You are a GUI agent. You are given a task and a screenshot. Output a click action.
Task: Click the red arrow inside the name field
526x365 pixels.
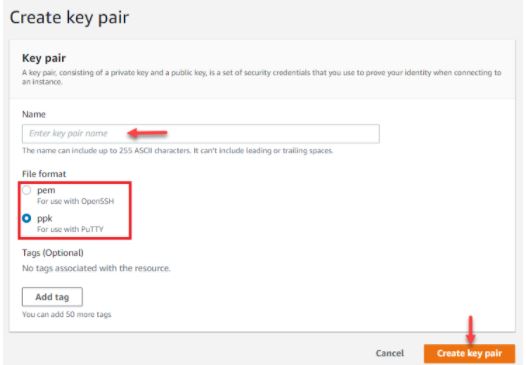pyautogui.click(x=147, y=133)
